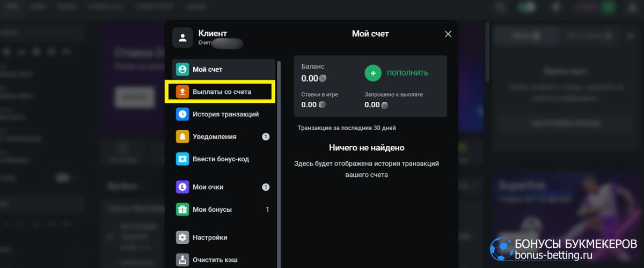Click the broom icon for Очистить кэш
This screenshot has width=644, height=268.
click(x=182, y=259)
